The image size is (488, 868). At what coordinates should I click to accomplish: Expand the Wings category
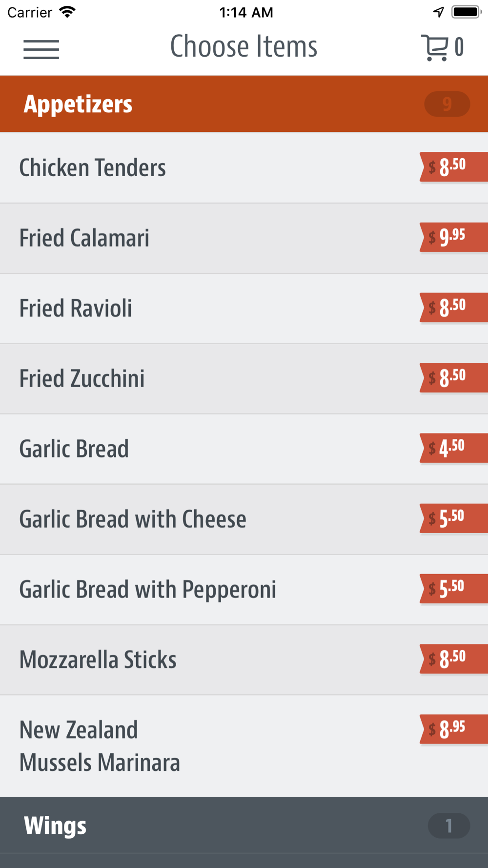click(244, 826)
